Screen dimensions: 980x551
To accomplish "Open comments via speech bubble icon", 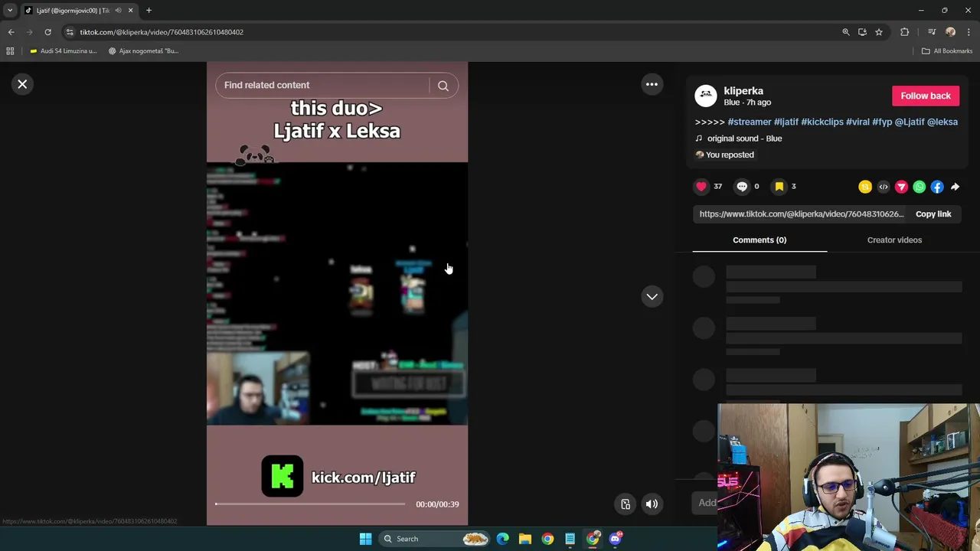I will coord(742,186).
